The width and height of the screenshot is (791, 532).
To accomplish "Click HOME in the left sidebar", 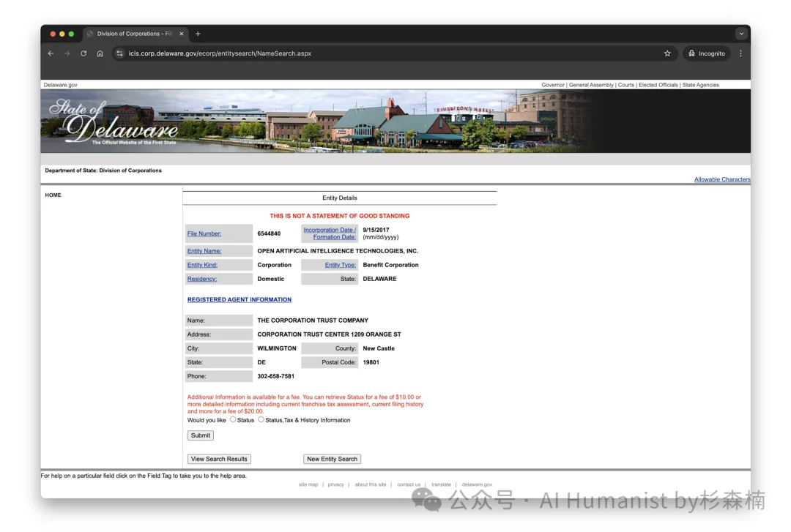I will point(53,195).
